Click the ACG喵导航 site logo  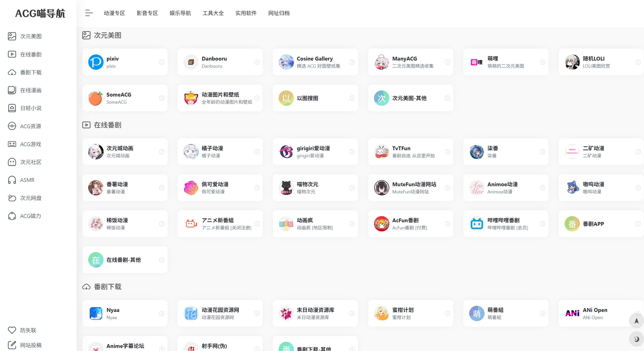click(40, 14)
